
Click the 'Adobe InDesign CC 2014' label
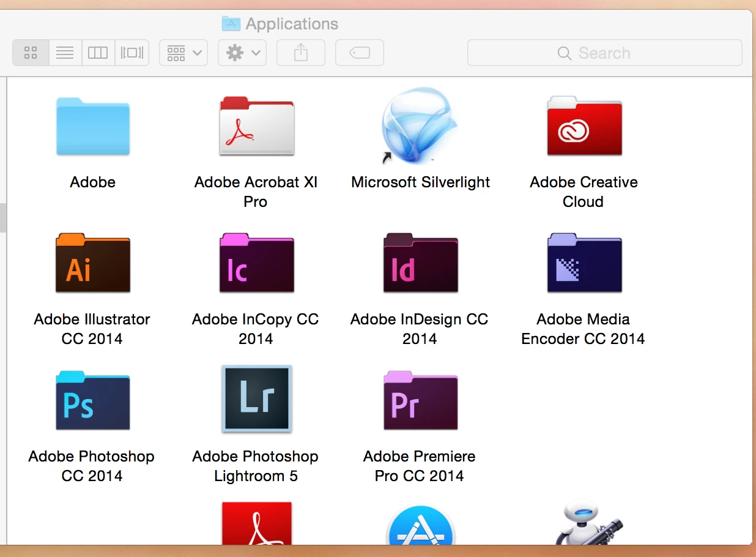420,329
